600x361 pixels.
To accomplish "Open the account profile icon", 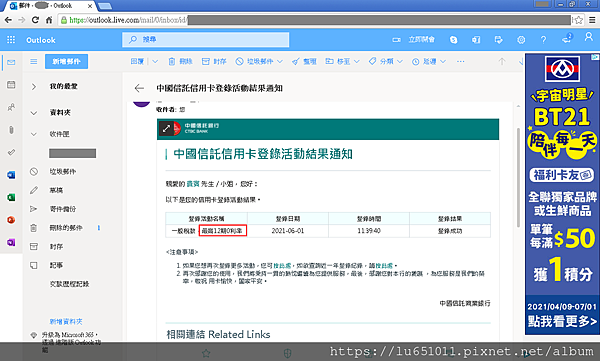I will coord(589,37).
